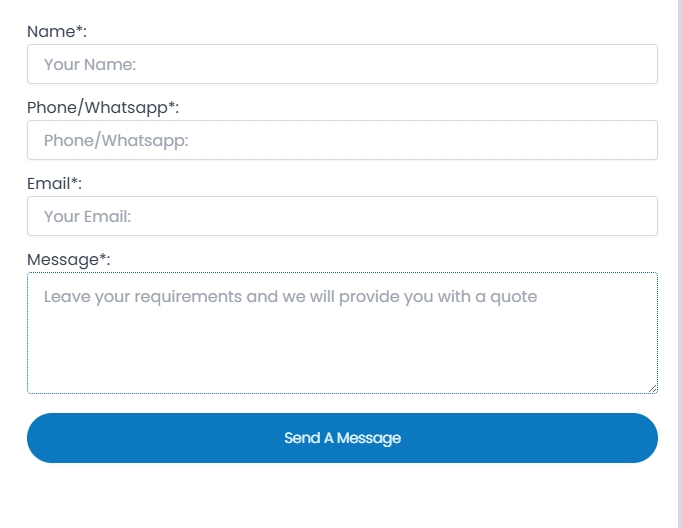The width and height of the screenshot is (681, 528).
Task: Click the Phone/Whatsapp* field label
Action: coord(103,108)
